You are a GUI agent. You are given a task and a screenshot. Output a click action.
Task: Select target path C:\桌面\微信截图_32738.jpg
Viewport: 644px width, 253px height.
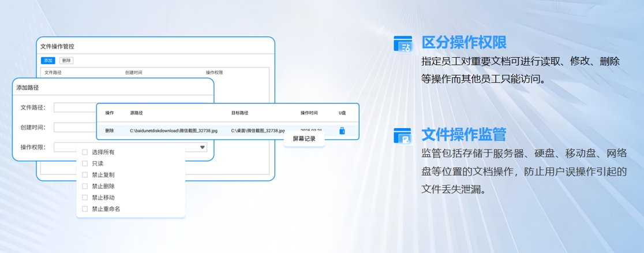[x=258, y=131]
